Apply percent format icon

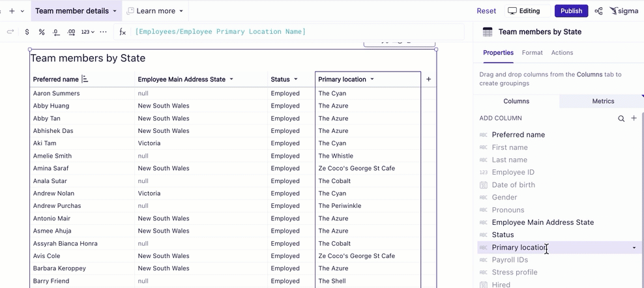42,32
